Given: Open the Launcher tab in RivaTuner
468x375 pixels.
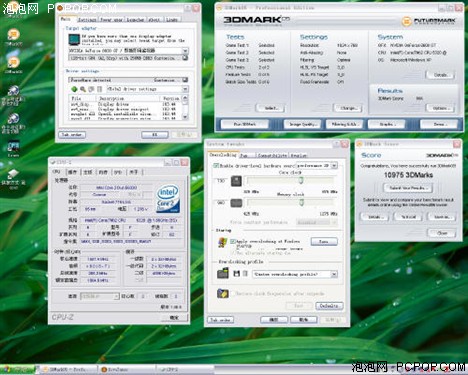Looking at the screenshot, I should (135, 20).
